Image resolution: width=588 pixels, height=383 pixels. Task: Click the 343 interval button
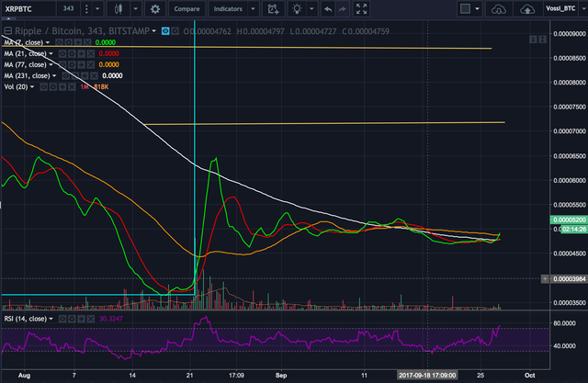coord(68,8)
